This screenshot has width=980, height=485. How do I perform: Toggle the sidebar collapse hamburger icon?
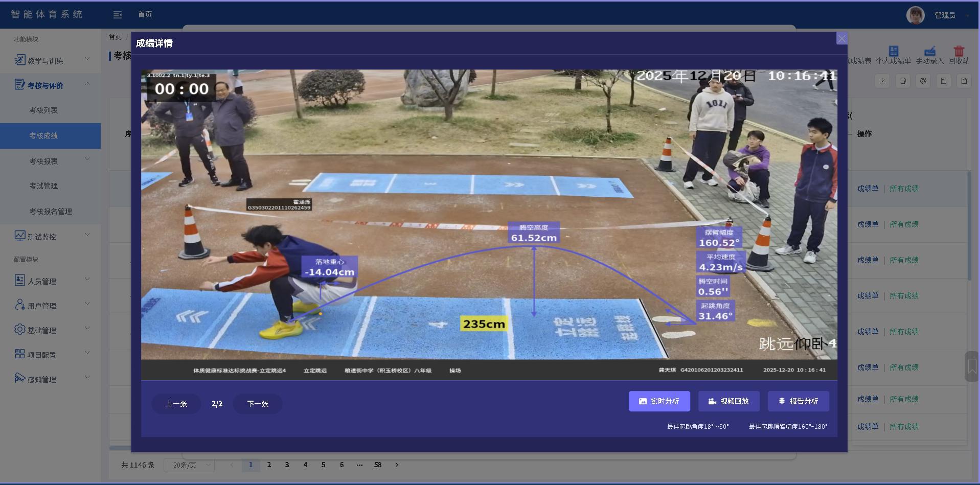click(x=118, y=15)
